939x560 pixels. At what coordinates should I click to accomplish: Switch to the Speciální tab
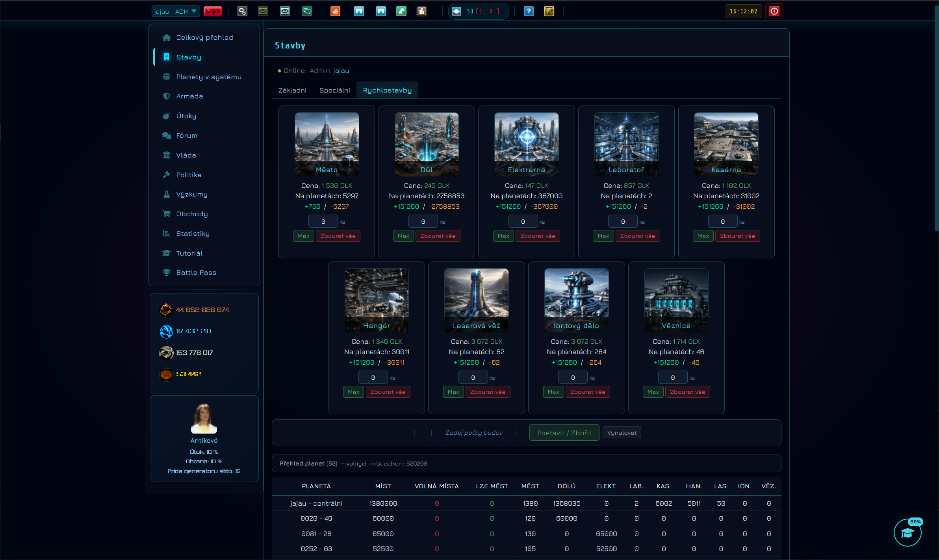point(334,90)
